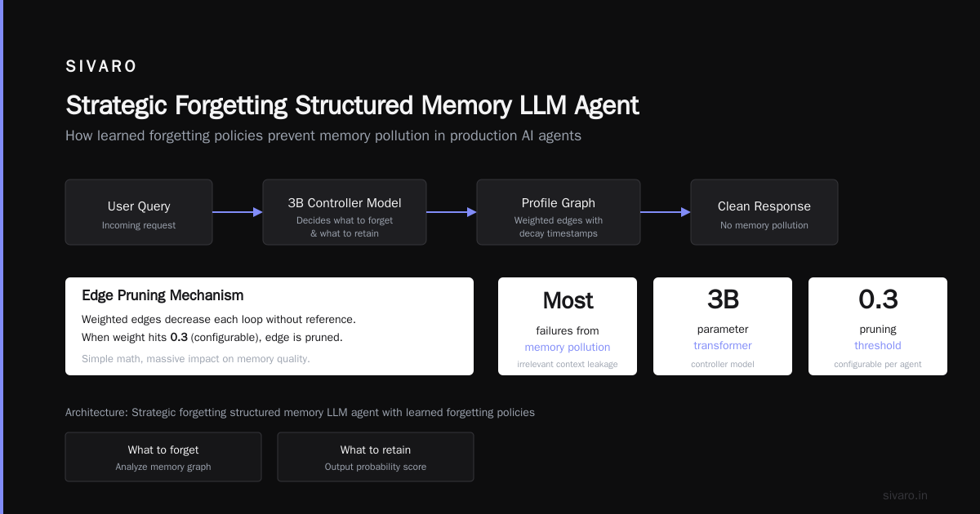Click 'Weighted edges with decay timestamps' text
This screenshot has width=980, height=514.
559,227
